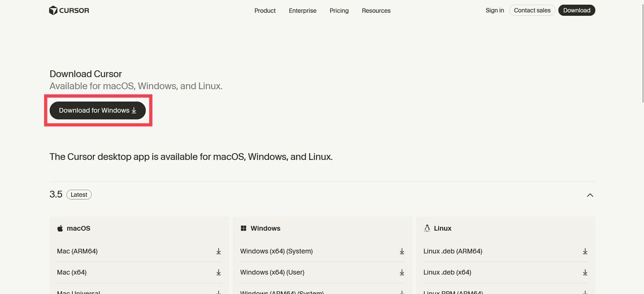Click the macOS card heading text
This screenshot has height=294, width=644.
[79, 228]
